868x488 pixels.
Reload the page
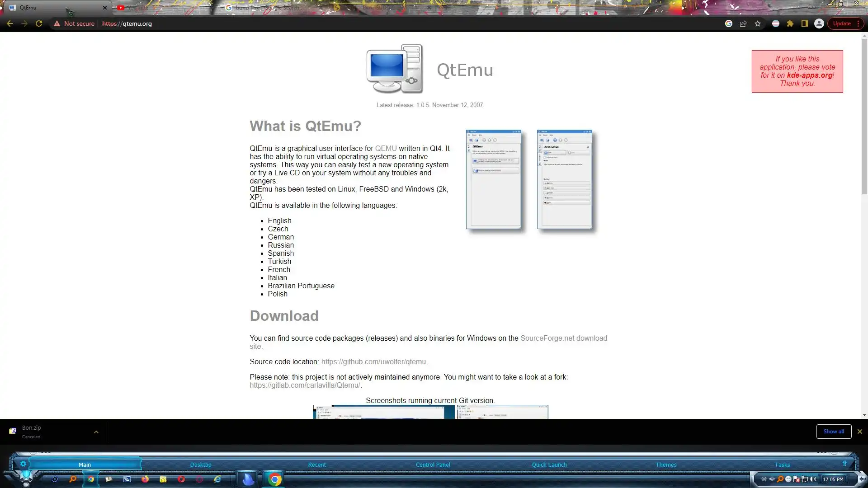click(x=39, y=23)
